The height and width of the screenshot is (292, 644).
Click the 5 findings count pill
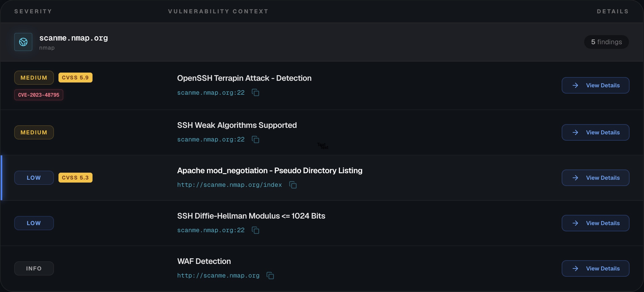click(606, 42)
